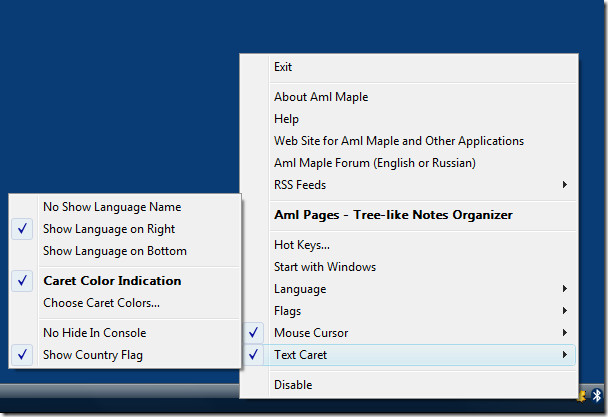
Task: Toggle Caret Color Indication
Action: pos(125,281)
